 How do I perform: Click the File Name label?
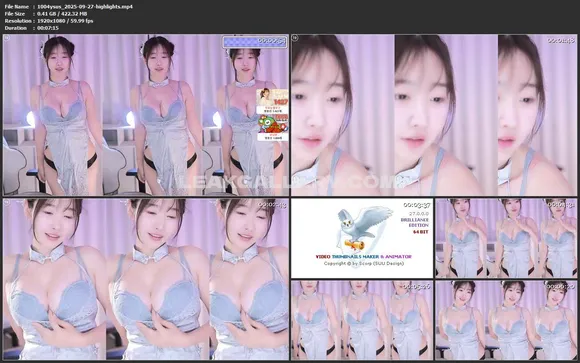[16, 6]
